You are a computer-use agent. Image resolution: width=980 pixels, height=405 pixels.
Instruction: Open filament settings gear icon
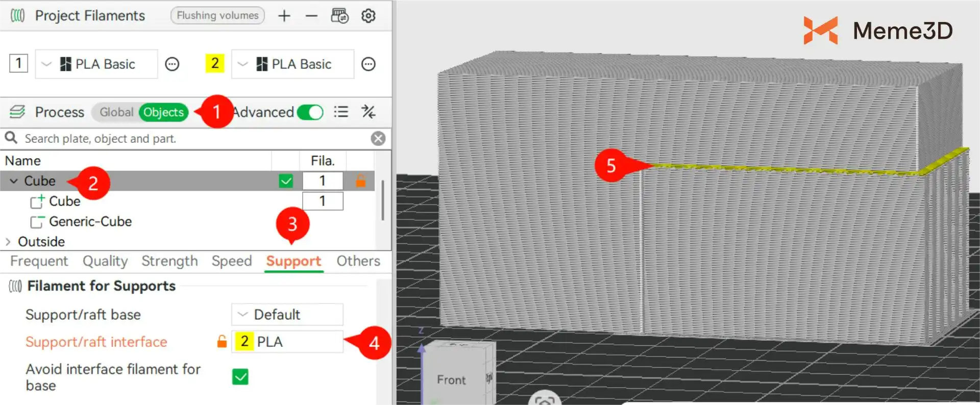pyautogui.click(x=368, y=16)
